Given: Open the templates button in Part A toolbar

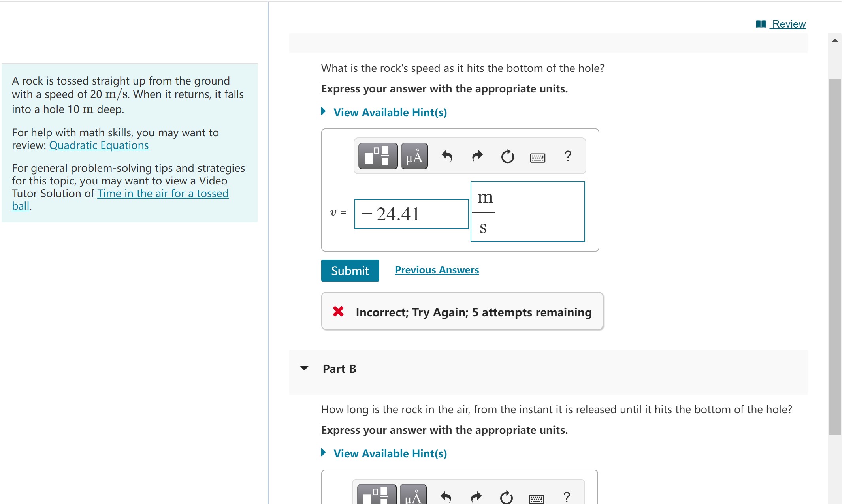Looking at the screenshot, I should tap(377, 156).
